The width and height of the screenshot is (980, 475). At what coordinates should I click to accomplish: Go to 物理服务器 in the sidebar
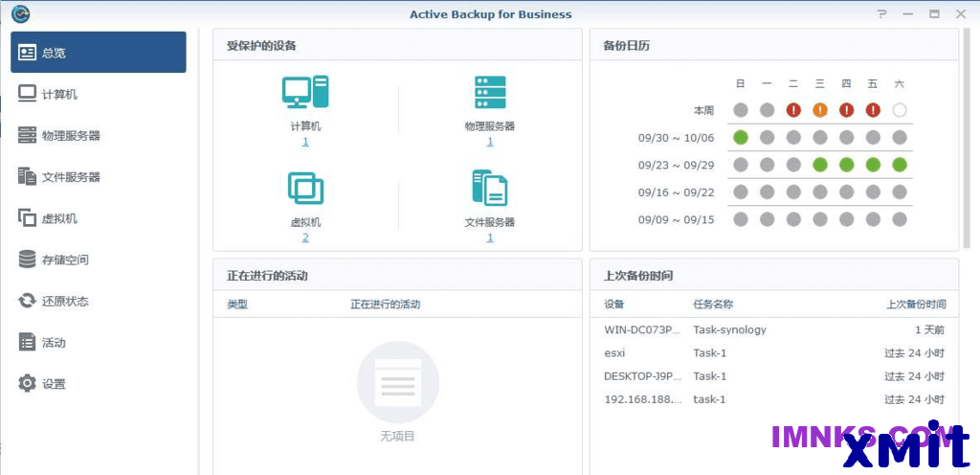click(x=99, y=136)
